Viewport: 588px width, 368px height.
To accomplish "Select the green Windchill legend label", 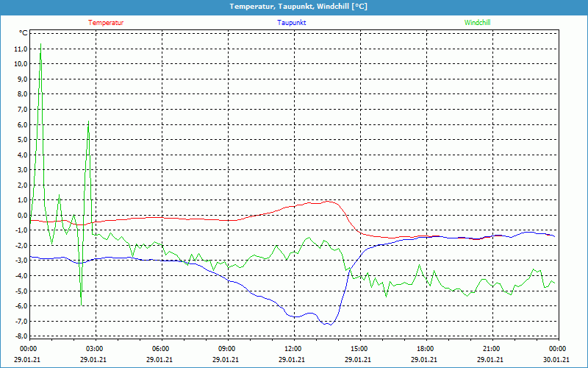I will click(477, 23).
